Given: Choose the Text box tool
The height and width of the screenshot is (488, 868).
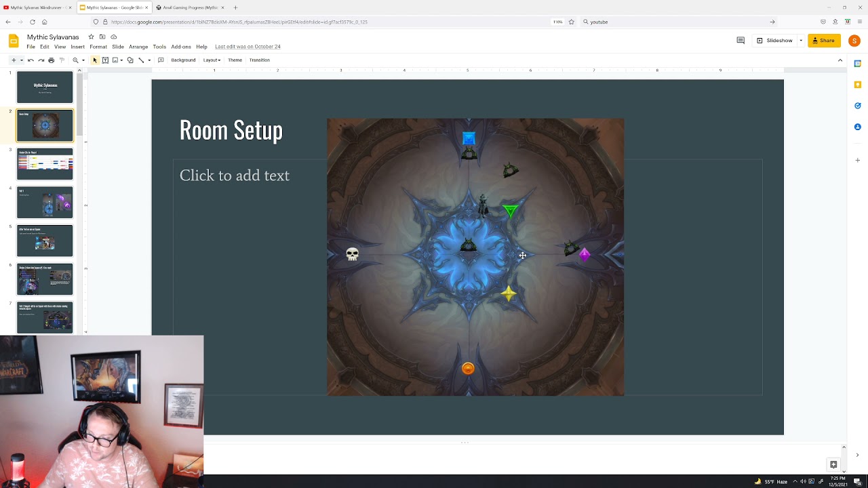Looking at the screenshot, I should [x=105, y=60].
